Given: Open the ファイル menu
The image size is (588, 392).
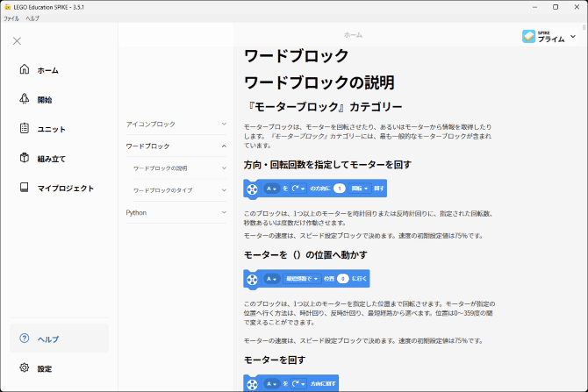Looking at the screenshot, I should pyautogui.click(x=11, y=18).
